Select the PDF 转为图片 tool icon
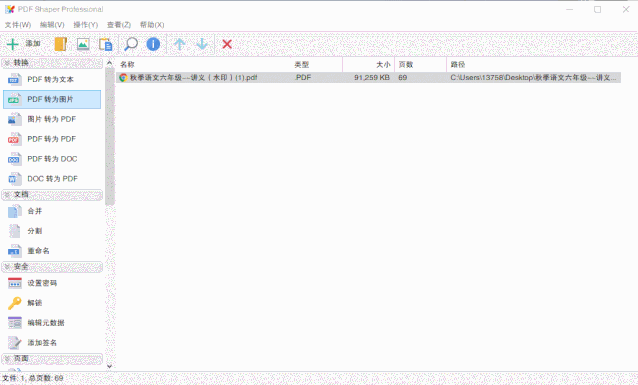The height and width of the screenshot is (385, 638). pos(14,99)
